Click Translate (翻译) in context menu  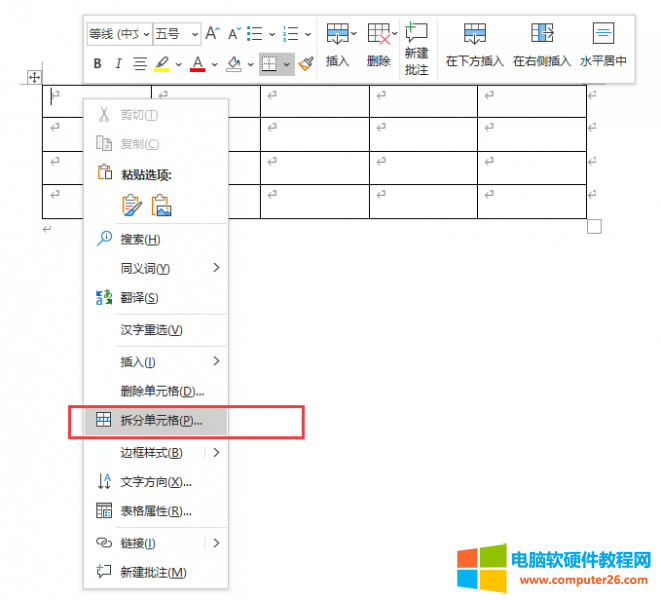click(139, 297)
